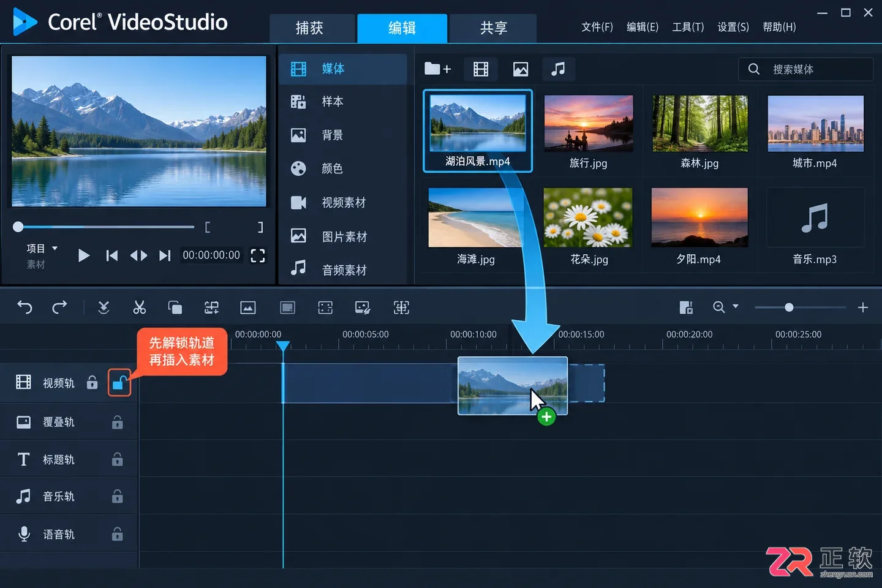The height and width of the screenshot is (588, 882).
Task: Select the 夕阳.mp4 thumbnail
Action: pos(699,226)
